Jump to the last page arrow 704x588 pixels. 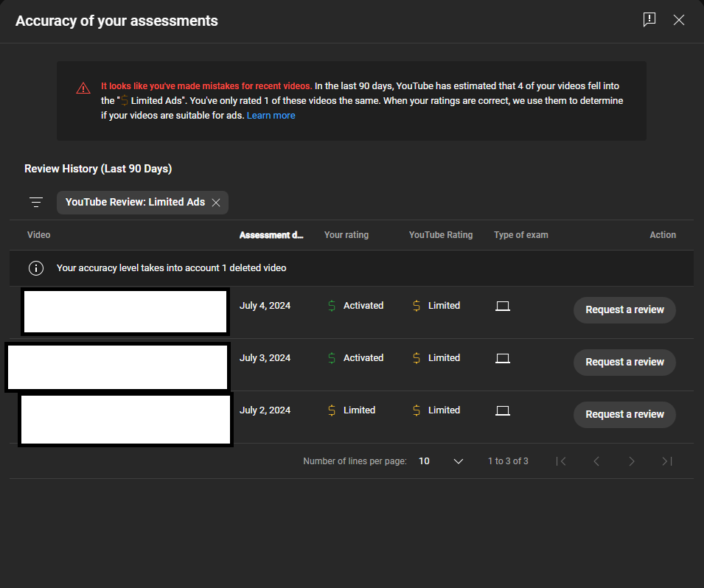pyautogui.click(x=666, y=461)
